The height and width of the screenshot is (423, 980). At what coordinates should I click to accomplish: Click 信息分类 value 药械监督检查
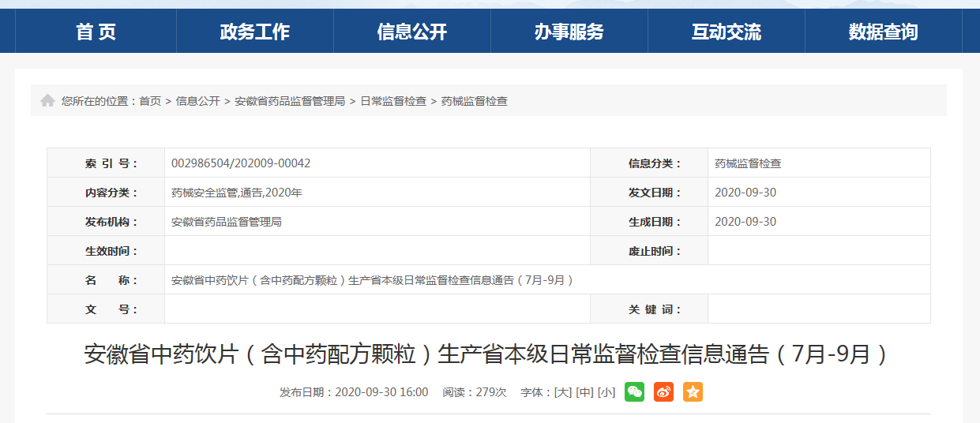point(748,163)
